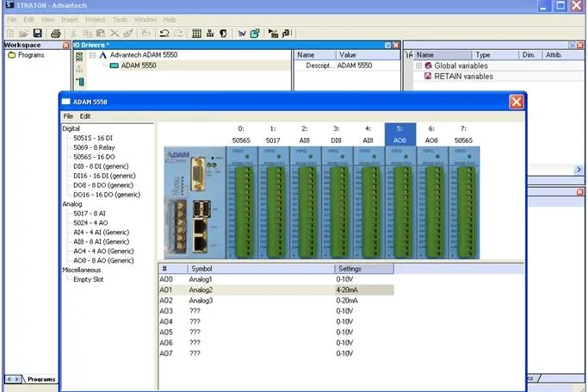Click the Advantech logo icon in driver tree
Screen dimensions: 588x392
point(102,55)
